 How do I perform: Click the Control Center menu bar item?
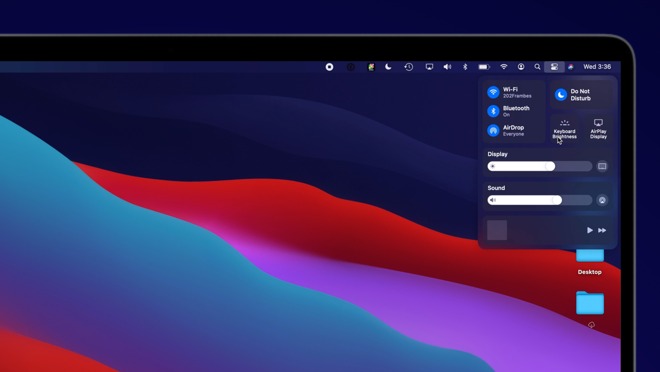click(554, 67)
